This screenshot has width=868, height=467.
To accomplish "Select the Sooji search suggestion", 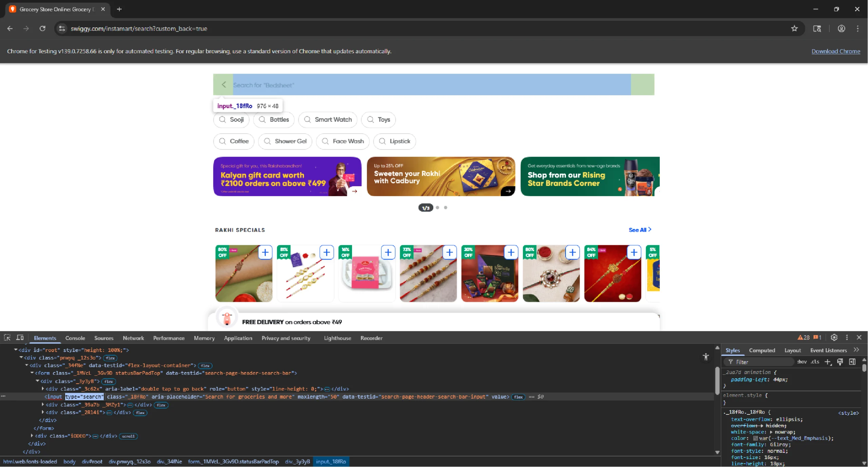I will 231,120.
